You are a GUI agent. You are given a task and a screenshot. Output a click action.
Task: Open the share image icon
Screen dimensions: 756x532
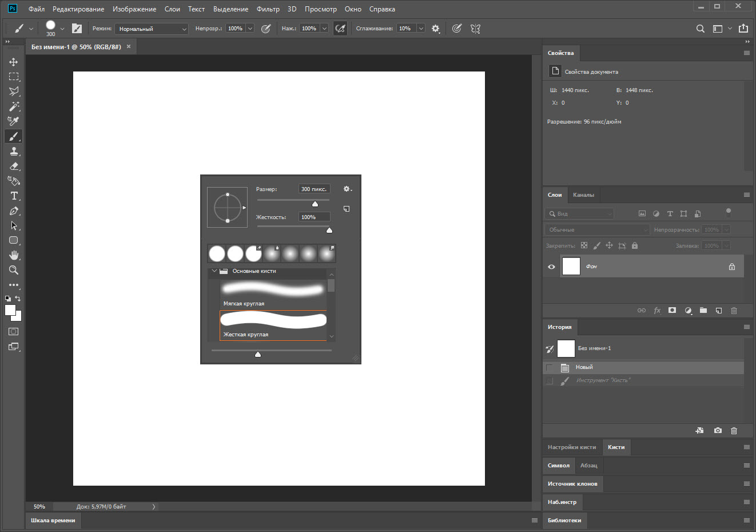pos(743,28)
